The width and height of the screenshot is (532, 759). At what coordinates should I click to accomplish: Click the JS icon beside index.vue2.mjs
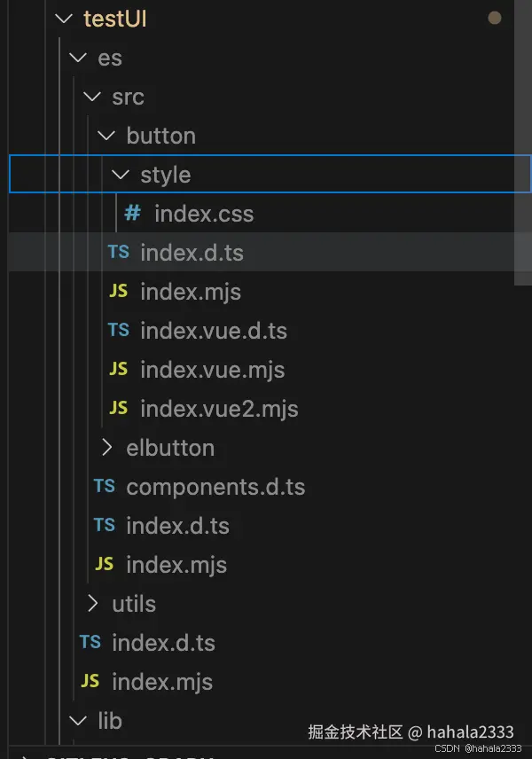(118, 409)
